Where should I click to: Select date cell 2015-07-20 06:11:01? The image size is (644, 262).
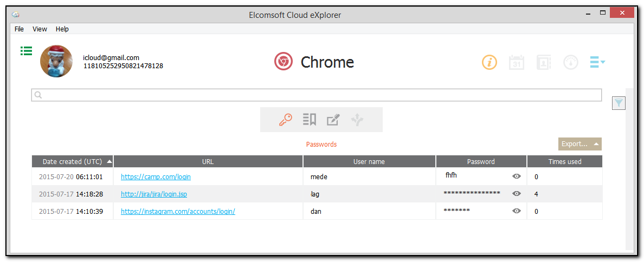pos(72,176)
